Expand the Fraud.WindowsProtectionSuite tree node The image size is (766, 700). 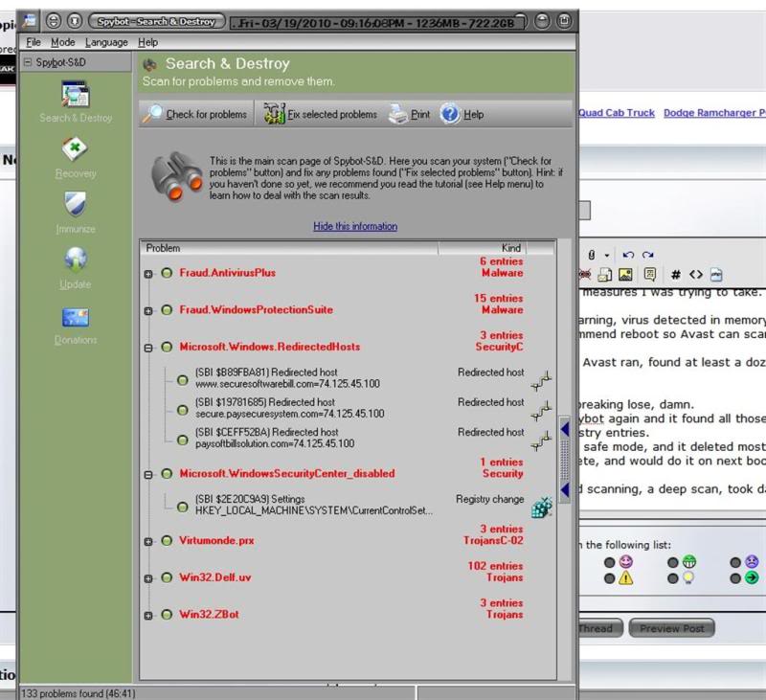tap(148, 311)
